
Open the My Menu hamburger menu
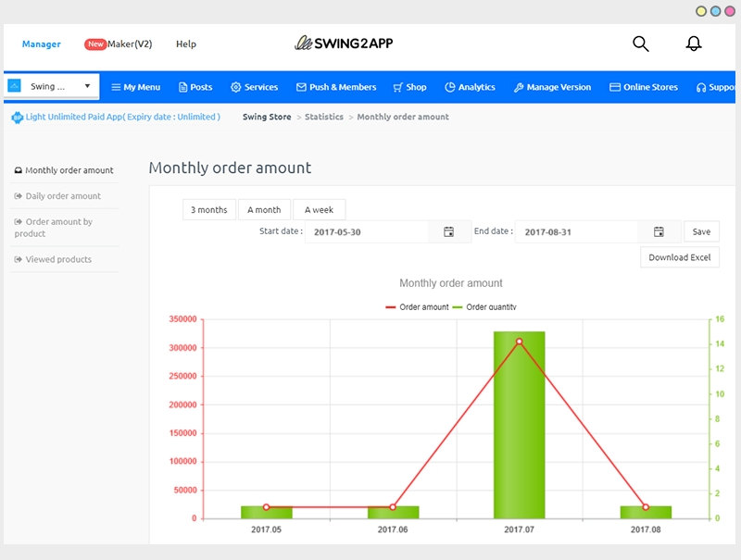point(135,87)
